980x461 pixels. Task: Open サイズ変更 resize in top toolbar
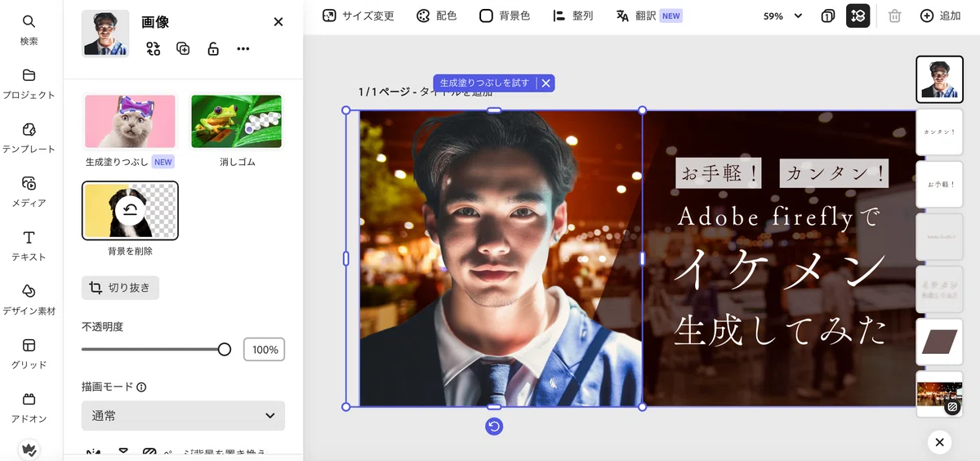[x=358, y=16]
